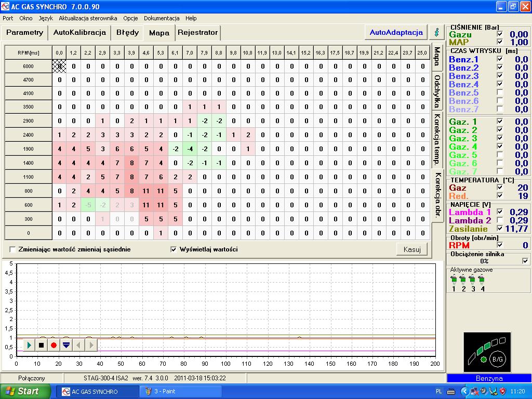Open the Port menu

(8, 18)
